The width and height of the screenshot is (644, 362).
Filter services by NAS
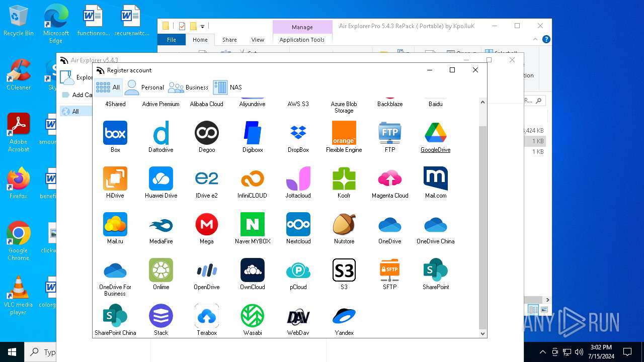(x=228, y=87)
